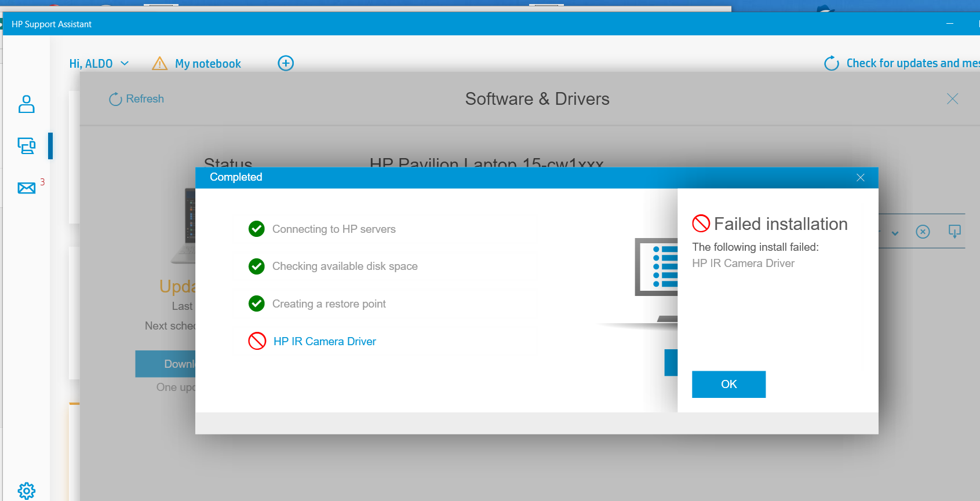Open the HP IR Camera Driver link
Screen dimensions: 980x501
pyautogui.click(x=325, y=342)
